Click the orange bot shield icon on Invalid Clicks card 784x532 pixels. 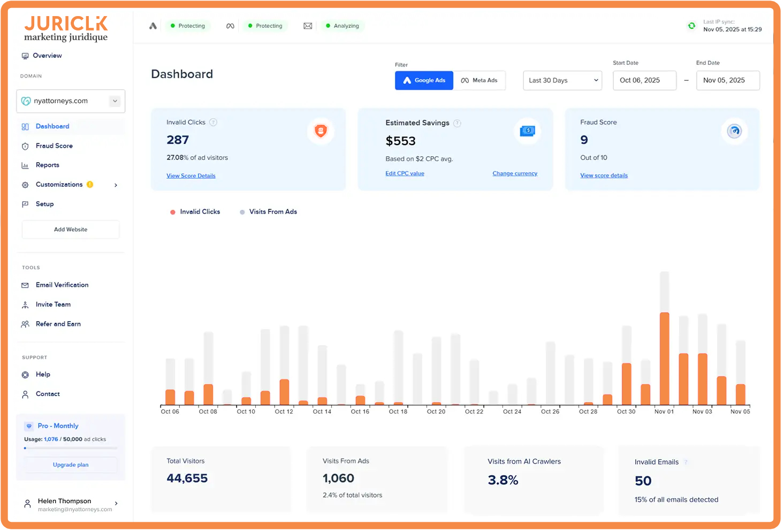click(321, 131)
